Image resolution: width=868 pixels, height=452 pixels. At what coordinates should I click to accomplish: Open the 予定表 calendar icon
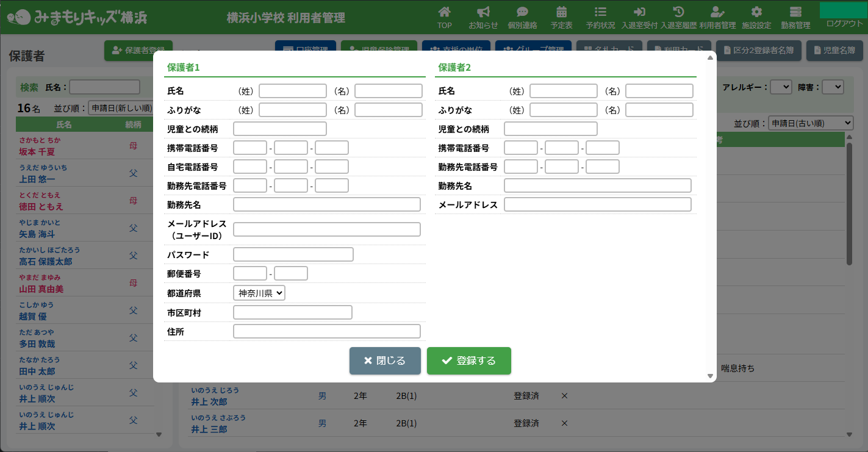(561, 17)
